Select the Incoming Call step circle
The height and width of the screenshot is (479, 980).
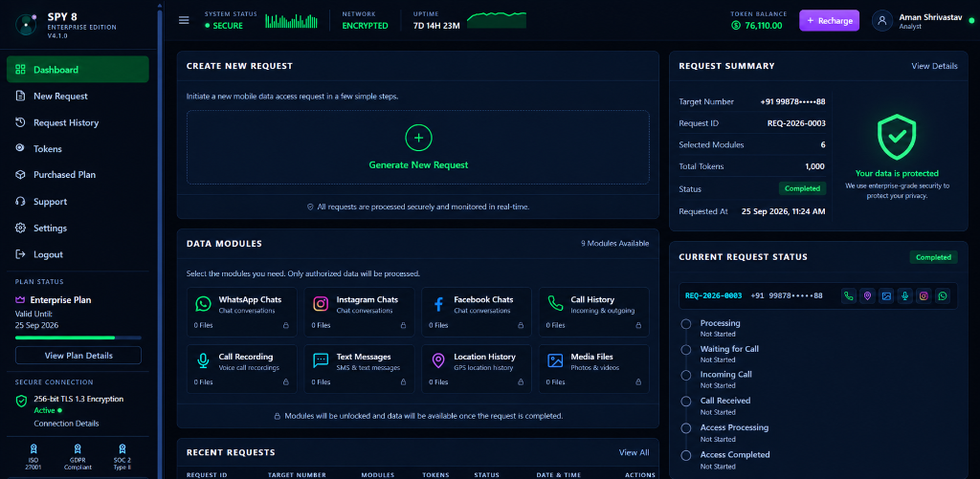686,376
